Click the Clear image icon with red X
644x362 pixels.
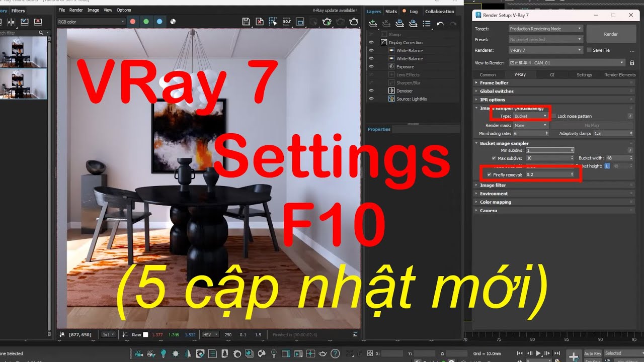[x=260, y=22]
